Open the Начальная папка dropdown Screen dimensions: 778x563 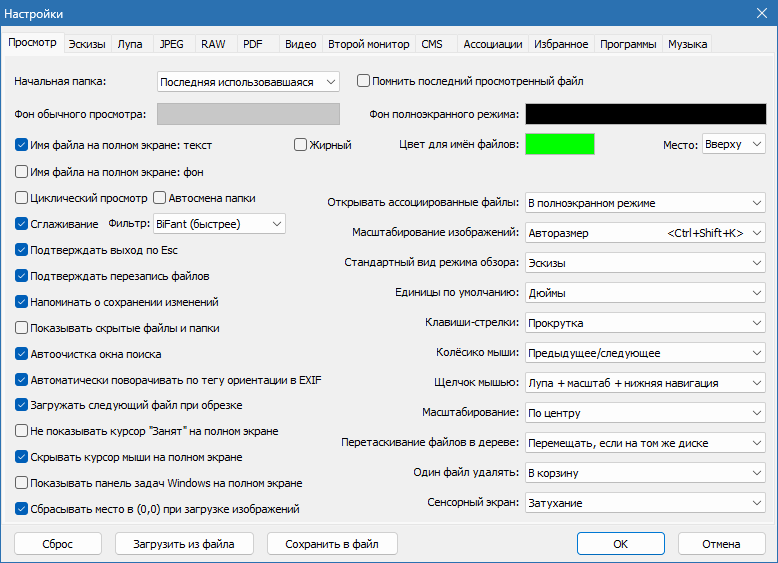(248, 82)
